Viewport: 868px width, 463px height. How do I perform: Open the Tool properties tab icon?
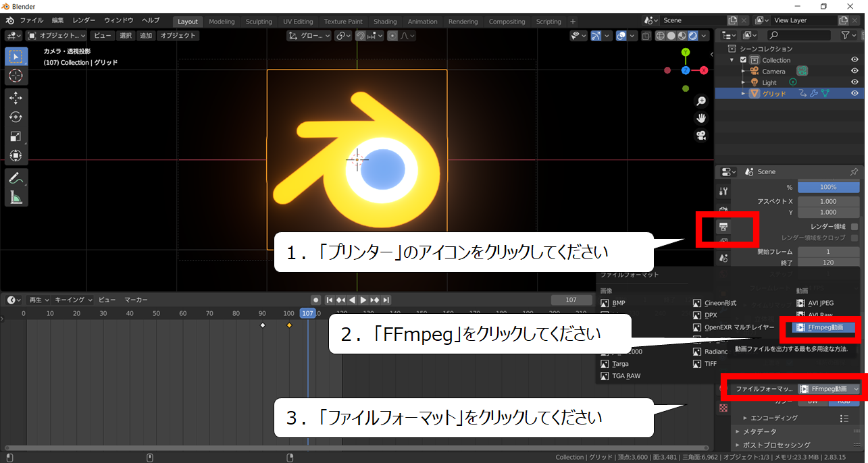coord(723,191)
